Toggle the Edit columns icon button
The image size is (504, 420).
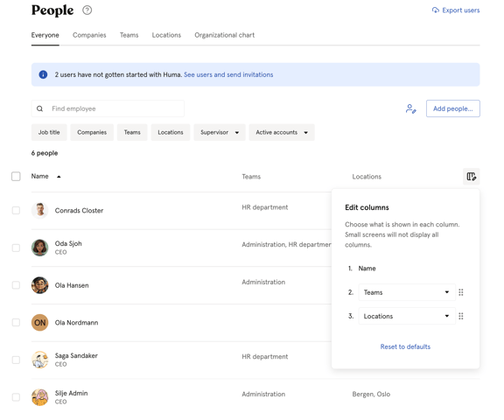click(x=472, y=177)
